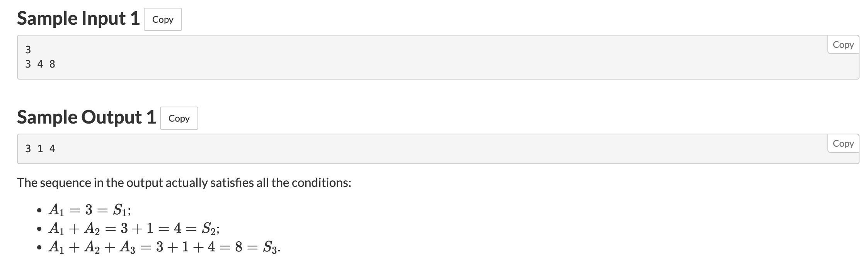The image size is (868, 268).
Task: Click the S₃ symbol in the third equation
Action: pos(270,247)
